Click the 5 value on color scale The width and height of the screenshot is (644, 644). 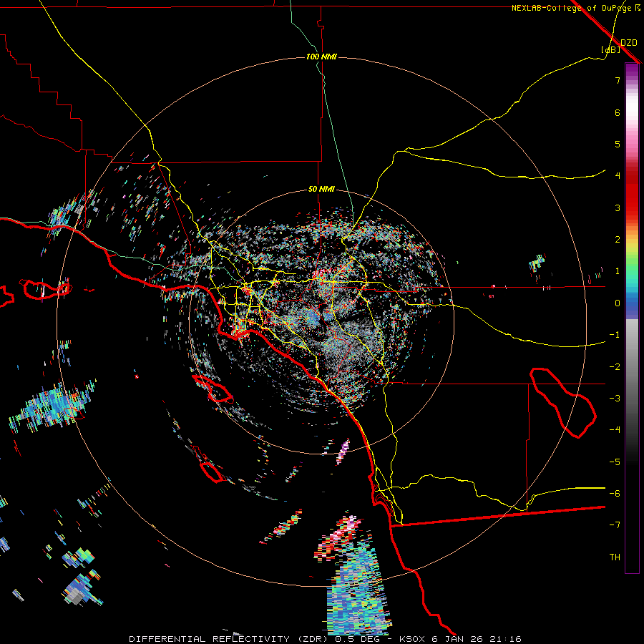[x=618, y=144]
